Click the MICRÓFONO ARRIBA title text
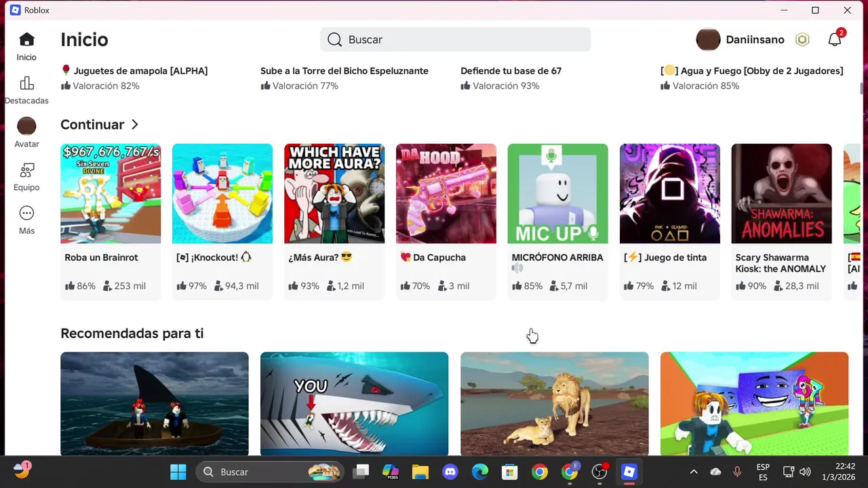868x488 pixels. 557,258
